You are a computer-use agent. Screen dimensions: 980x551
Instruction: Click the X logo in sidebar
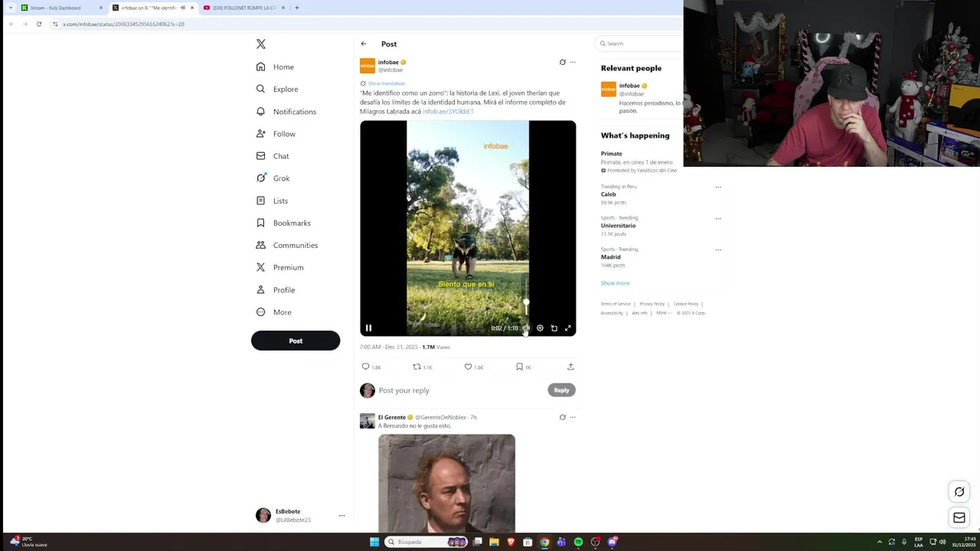tap(261, 44)
